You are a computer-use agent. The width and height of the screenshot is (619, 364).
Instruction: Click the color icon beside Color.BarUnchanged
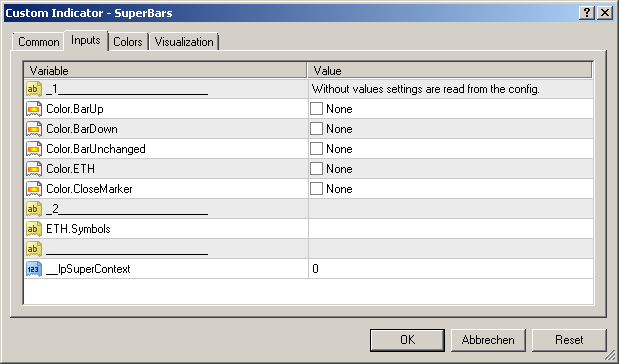[x=34, y=149]
